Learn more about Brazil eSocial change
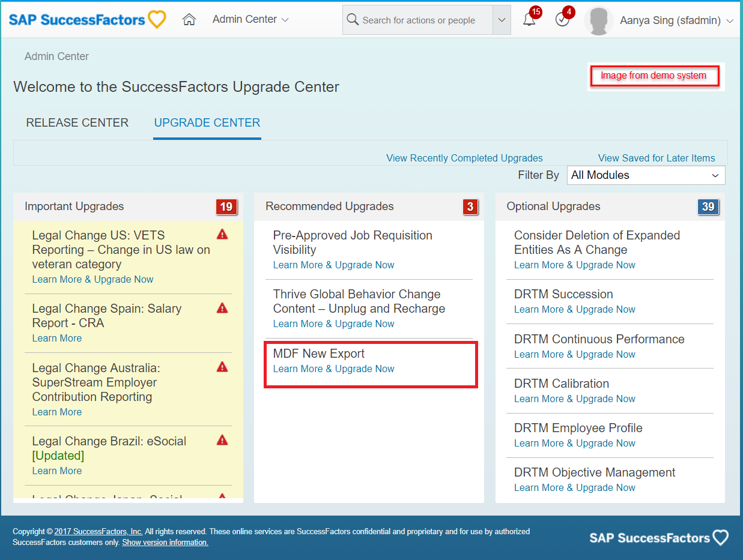Image resolution: width=743 pixels, height=560 pixels. [x=57, y=471]
